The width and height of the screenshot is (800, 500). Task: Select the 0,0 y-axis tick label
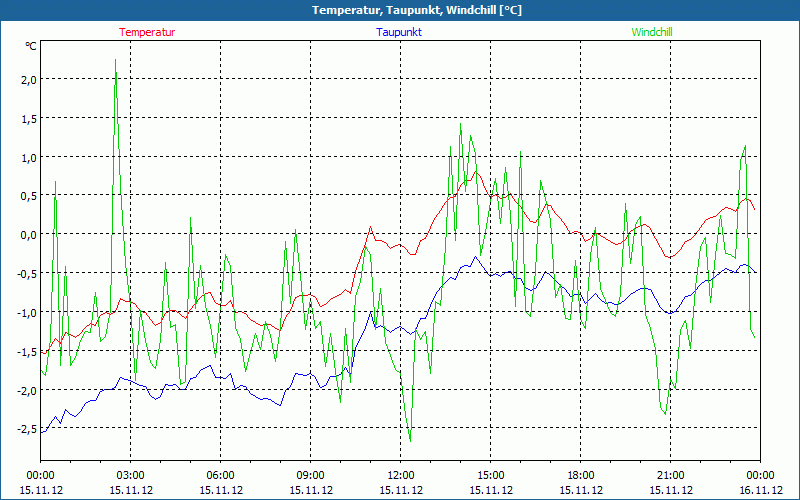coord(28,234)
